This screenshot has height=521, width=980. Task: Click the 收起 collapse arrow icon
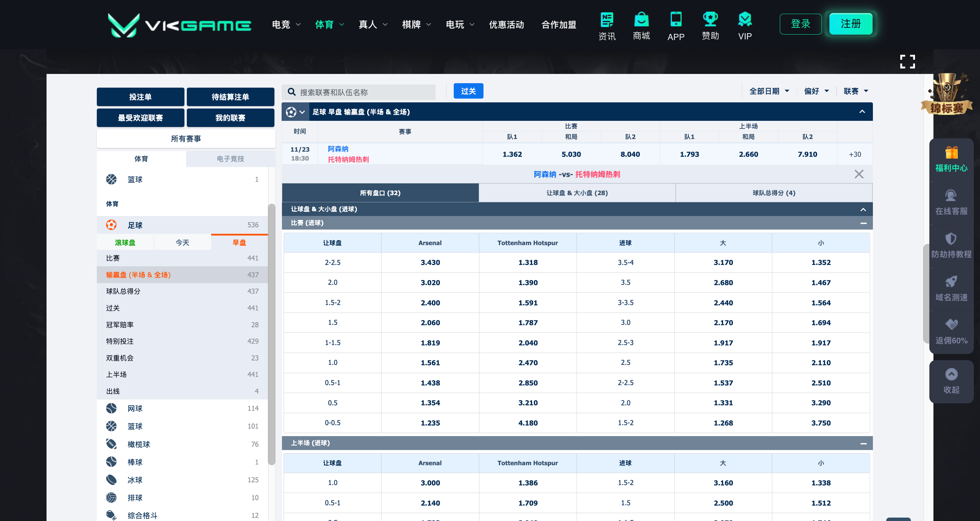tap(951, 374)
